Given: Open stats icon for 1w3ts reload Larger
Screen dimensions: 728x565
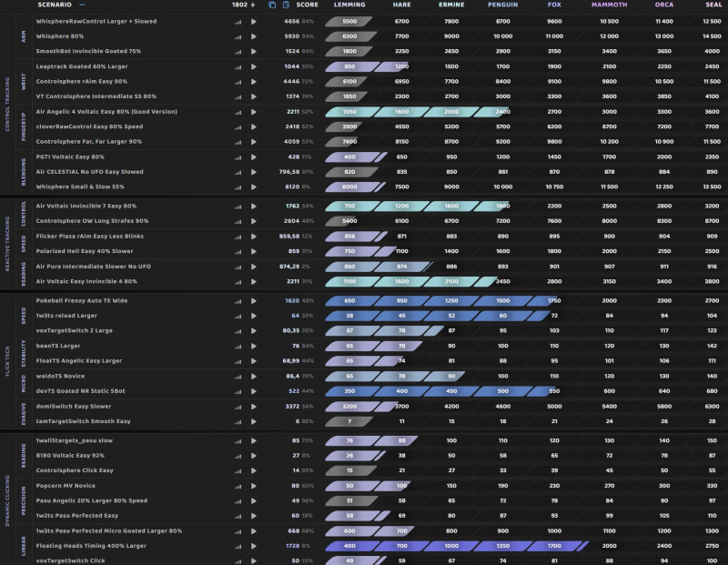Looking at the screenshot, I should tap(238, 316).
